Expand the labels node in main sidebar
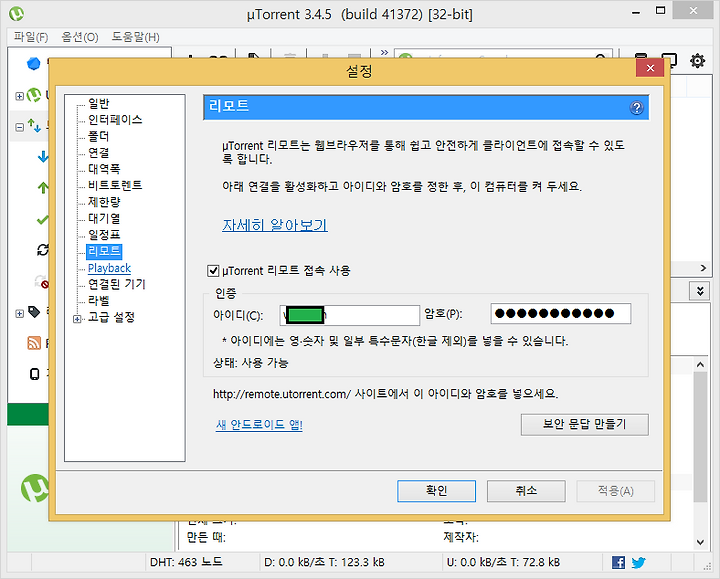Image resolution: width=720 pixels, height=579 pixels. tap(19, 314)
